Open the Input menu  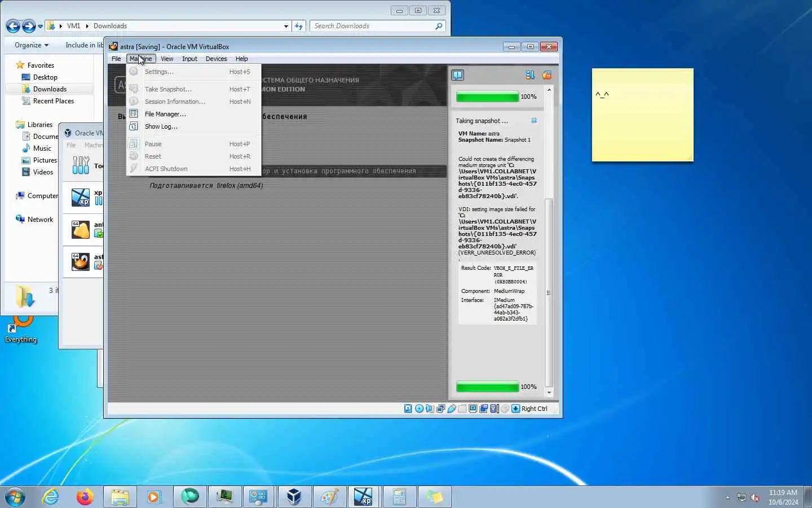point(189,59)
